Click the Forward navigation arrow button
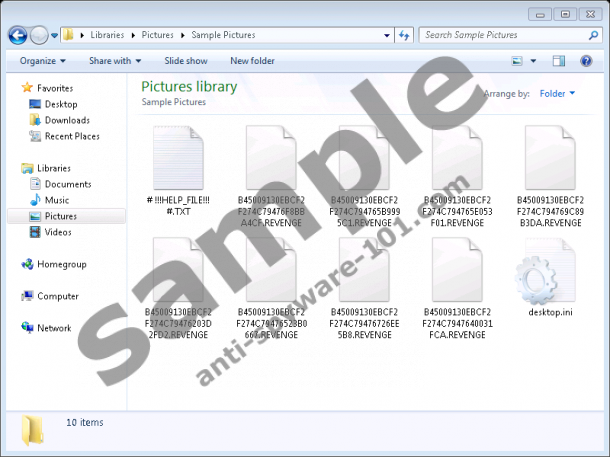The width and height of the screenshot is (610, 457). click(x=39, y=35)
